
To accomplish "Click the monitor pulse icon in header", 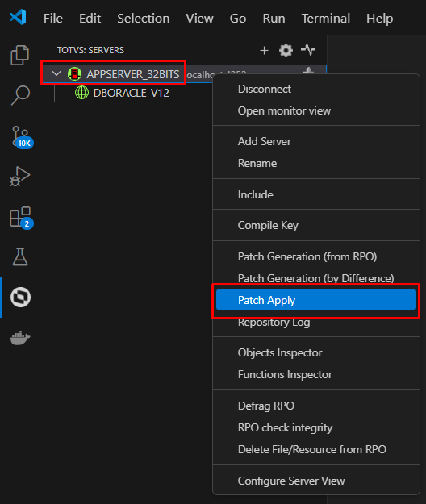I will 307,50.
